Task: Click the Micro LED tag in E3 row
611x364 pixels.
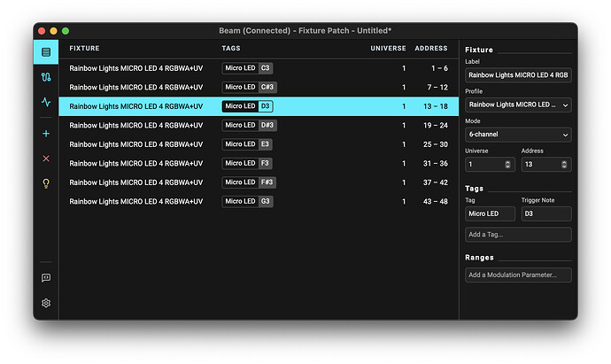Action: [x=239, y=144]
